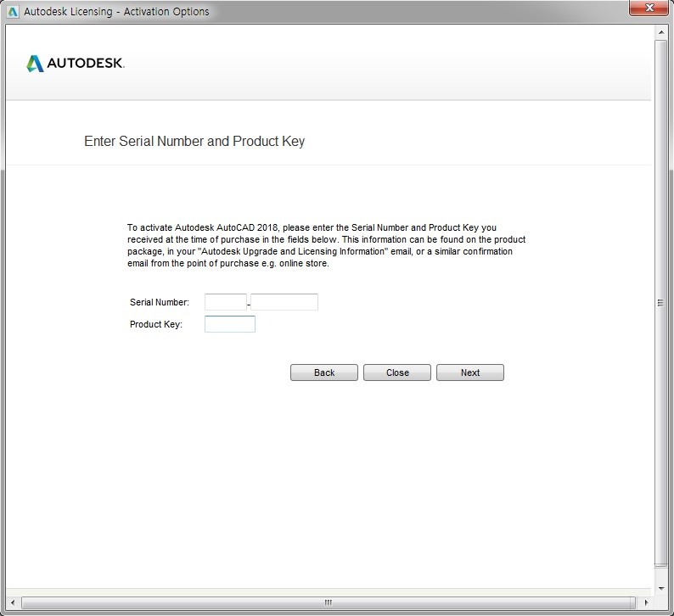Proceed with the Next button
The image size is (674, 616).
469,372
